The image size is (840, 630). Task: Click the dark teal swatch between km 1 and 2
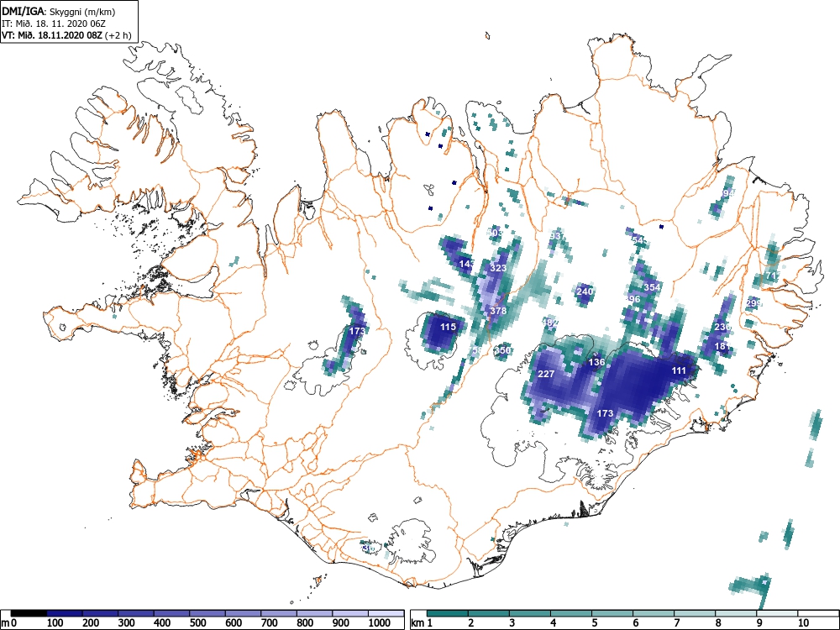pos(448,613)
